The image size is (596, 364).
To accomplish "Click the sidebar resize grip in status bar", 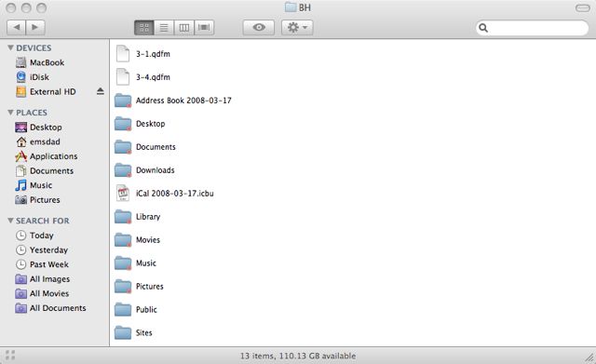I will click(10, 356).
